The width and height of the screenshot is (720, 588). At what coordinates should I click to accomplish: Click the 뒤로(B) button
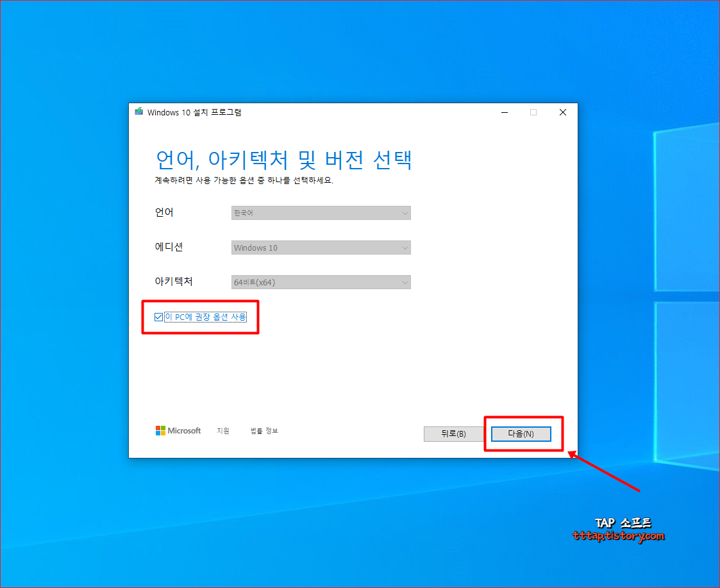(453, 433)
